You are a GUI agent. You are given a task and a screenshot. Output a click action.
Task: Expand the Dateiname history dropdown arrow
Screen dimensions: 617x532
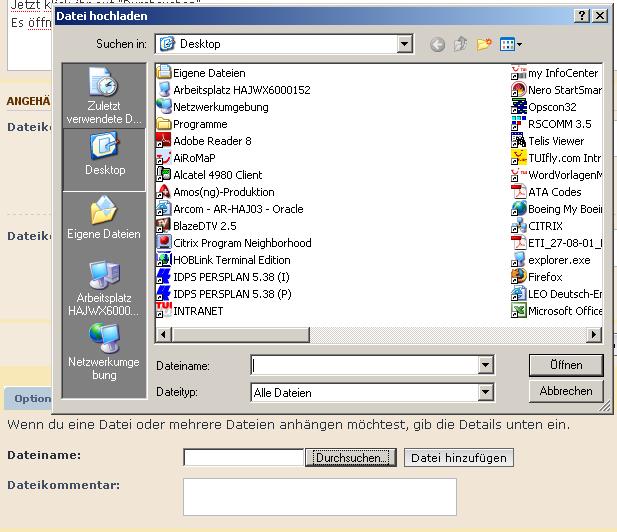point(485,366)
